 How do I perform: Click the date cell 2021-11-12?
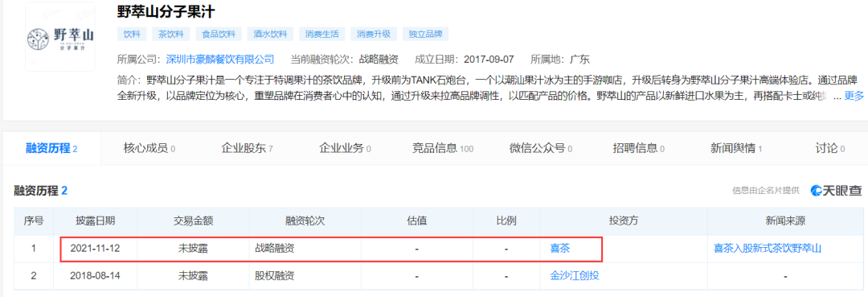[95, 249]
